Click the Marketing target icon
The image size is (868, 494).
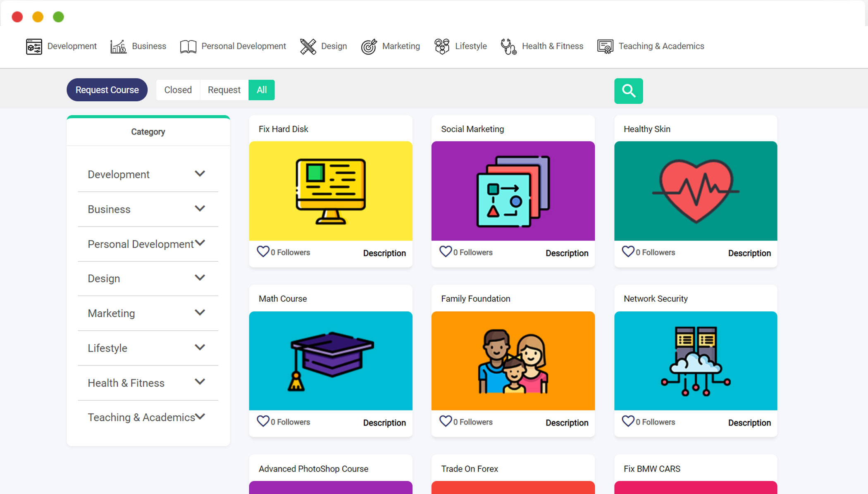pos(369,46)
